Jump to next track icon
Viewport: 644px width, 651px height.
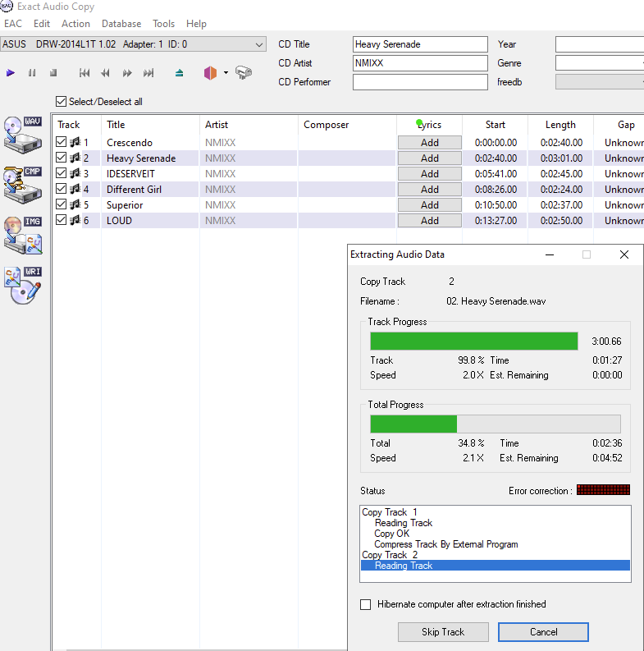tap(148, 73)
